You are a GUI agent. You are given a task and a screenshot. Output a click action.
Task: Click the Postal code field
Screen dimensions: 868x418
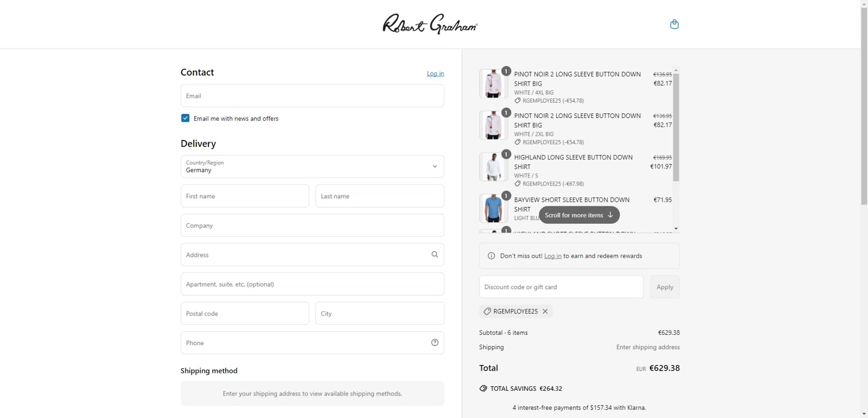click(245, 313)
